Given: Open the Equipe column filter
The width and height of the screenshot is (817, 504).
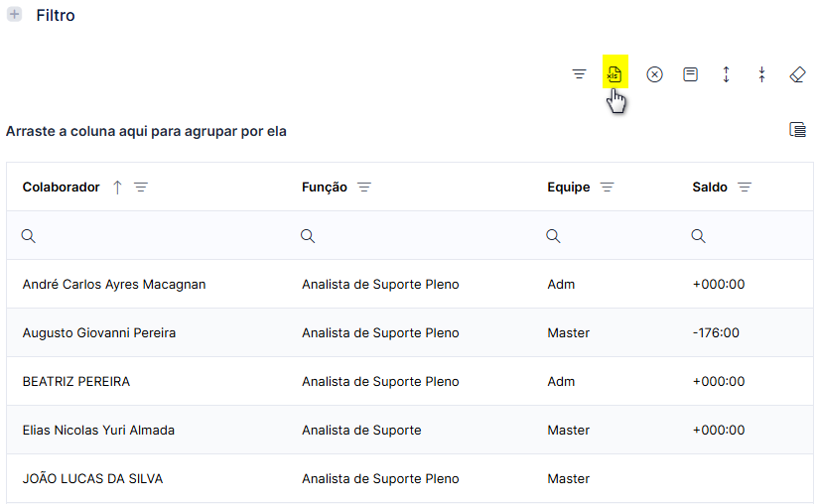Looking at the screenshot, I should pos(607,187).
